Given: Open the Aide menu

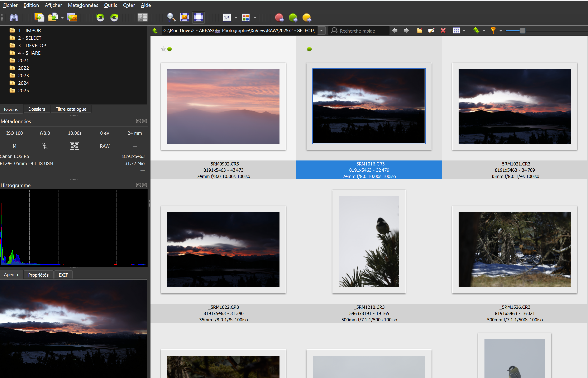Looking at the screenshot, I should pyautogui.click(x=146, y=5).
